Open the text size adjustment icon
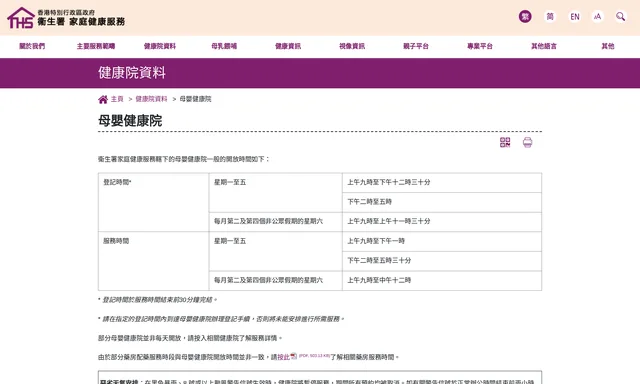This screenshot has height=384, width=640. point(598,17)
